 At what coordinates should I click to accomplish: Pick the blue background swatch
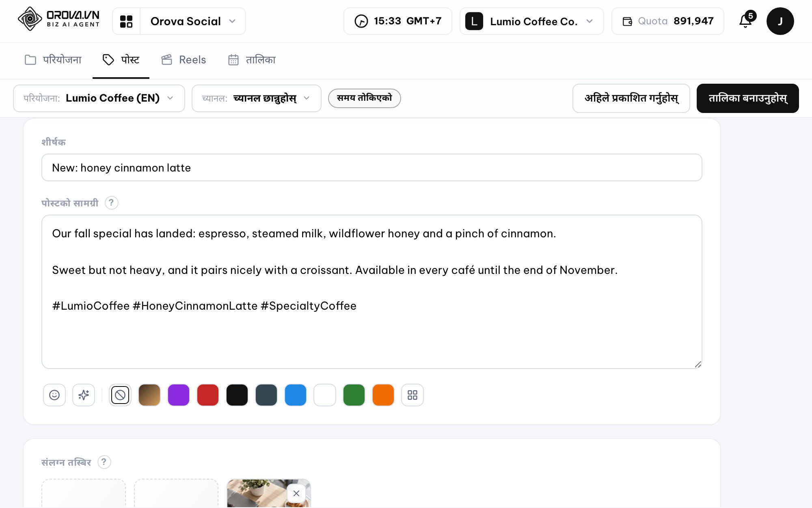[296, 395]
